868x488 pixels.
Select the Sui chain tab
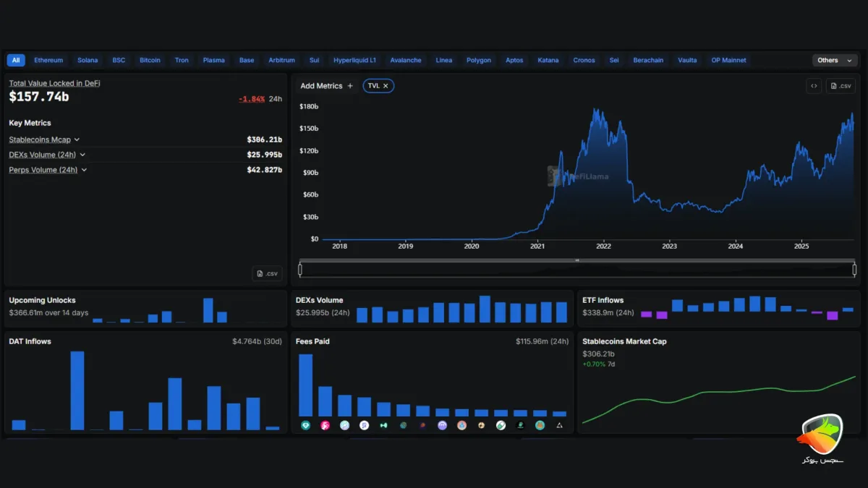[314, 61]
